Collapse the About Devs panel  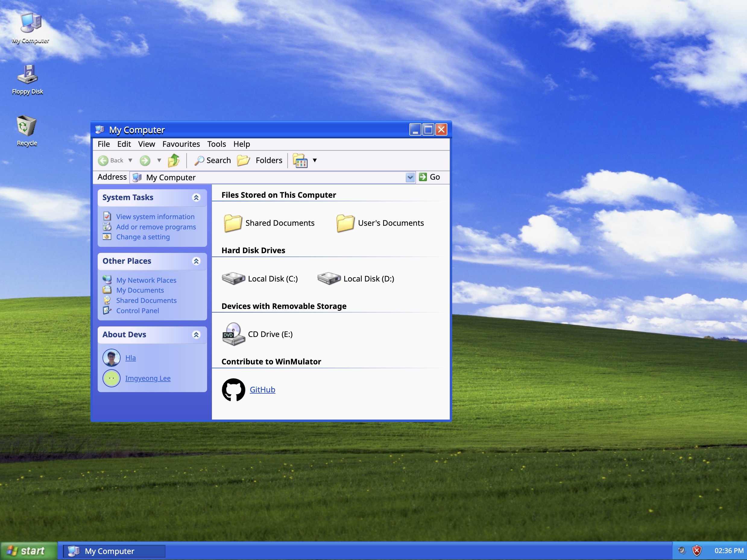click(x=196, y=335)
